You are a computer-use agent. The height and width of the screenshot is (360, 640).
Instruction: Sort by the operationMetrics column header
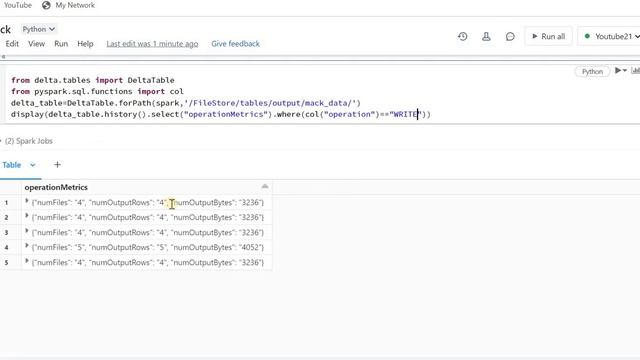point(56,187)
